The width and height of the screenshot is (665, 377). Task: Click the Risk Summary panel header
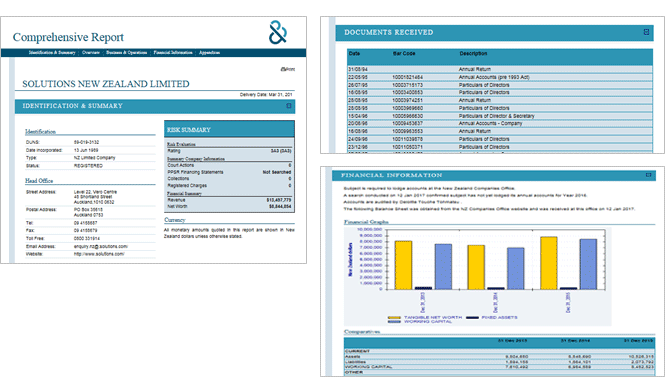click(229, 129)
